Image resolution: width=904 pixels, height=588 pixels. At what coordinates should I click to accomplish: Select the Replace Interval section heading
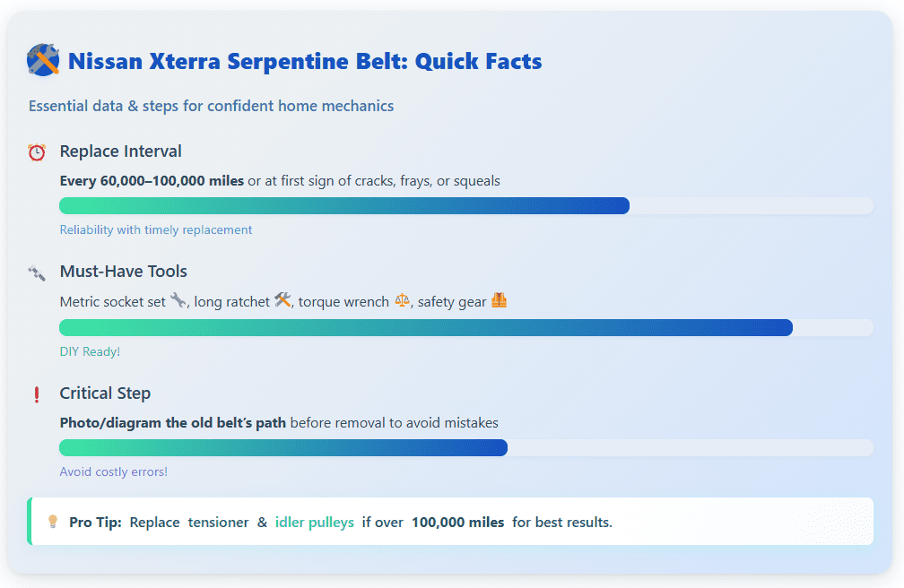(120, 151)
